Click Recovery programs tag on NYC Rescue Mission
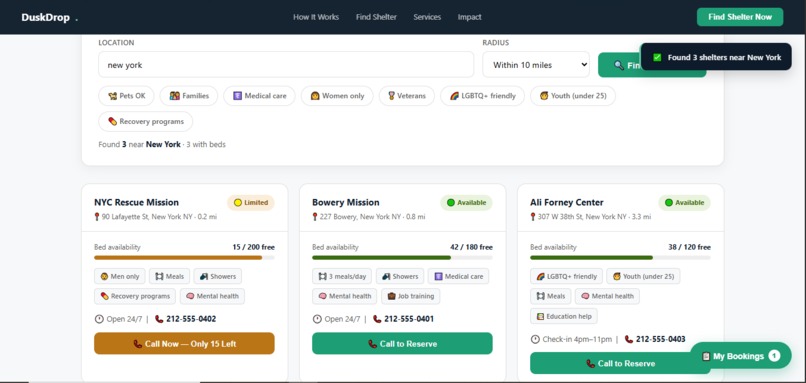806x383 pixels. coord(135,296)
